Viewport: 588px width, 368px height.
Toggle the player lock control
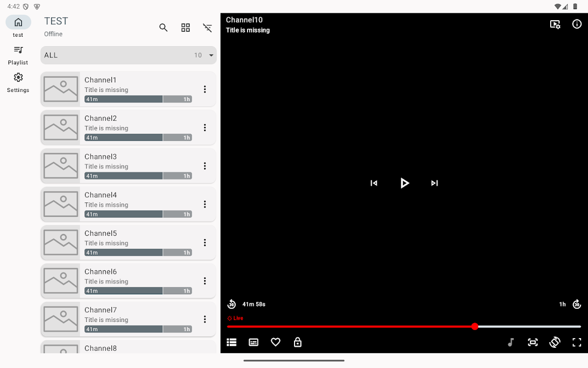(x=297, y=342)
